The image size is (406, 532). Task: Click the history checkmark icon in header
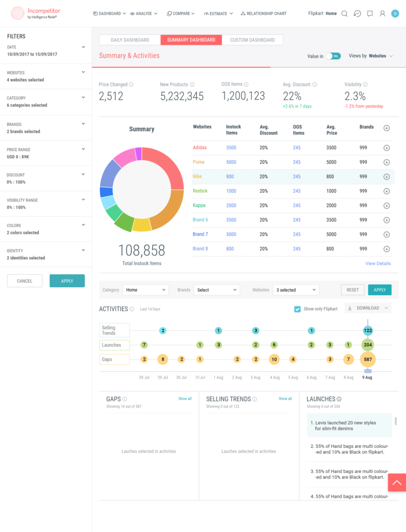[x=357, y=14]
